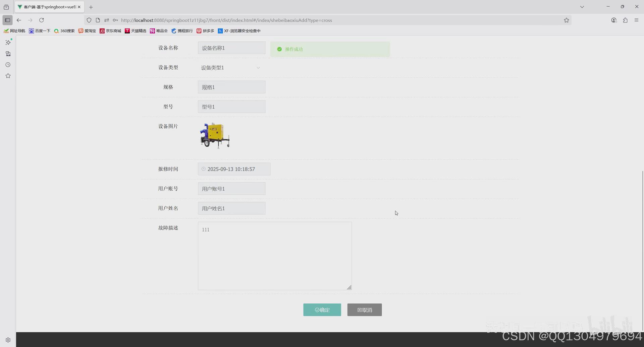Click the 故障描述 text area

pyautogui.click(x=275, y=256)
